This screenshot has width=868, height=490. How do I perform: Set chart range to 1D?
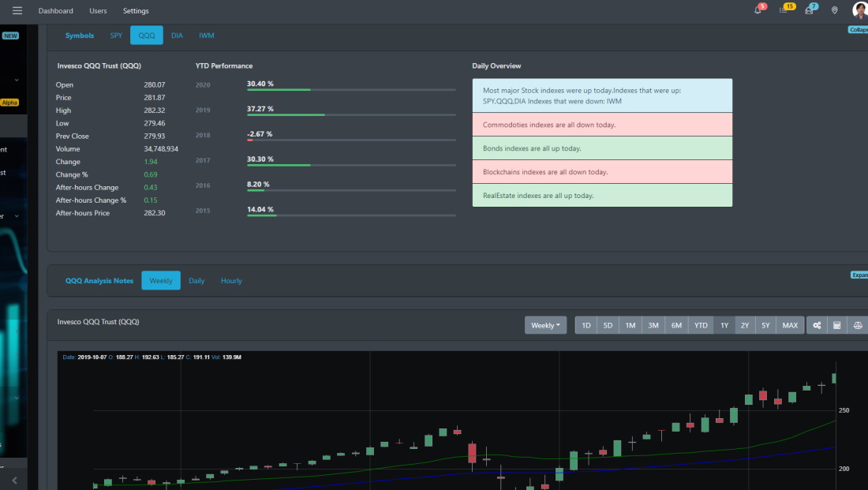click(x=586, y=325)
